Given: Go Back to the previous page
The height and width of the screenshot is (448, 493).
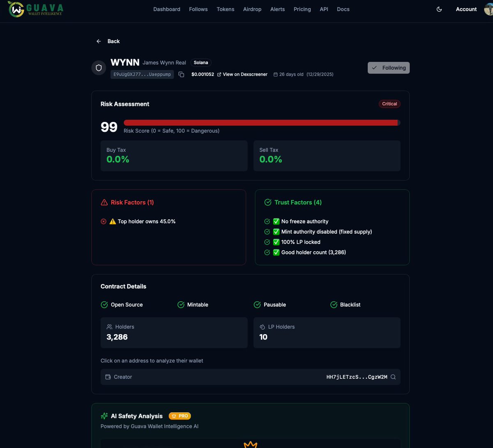Looking at the screenshot, I should 108,41.
